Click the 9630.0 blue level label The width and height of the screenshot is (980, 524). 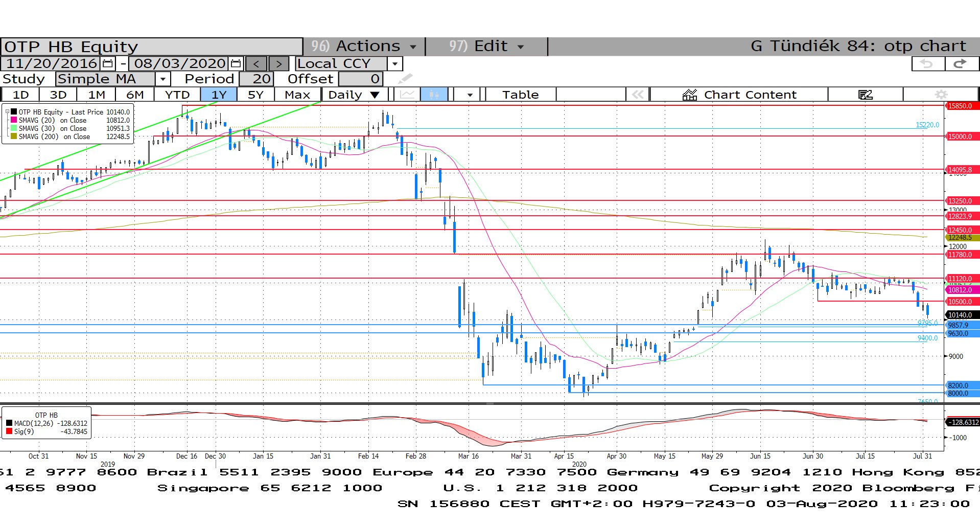click(x=963, y=333)
